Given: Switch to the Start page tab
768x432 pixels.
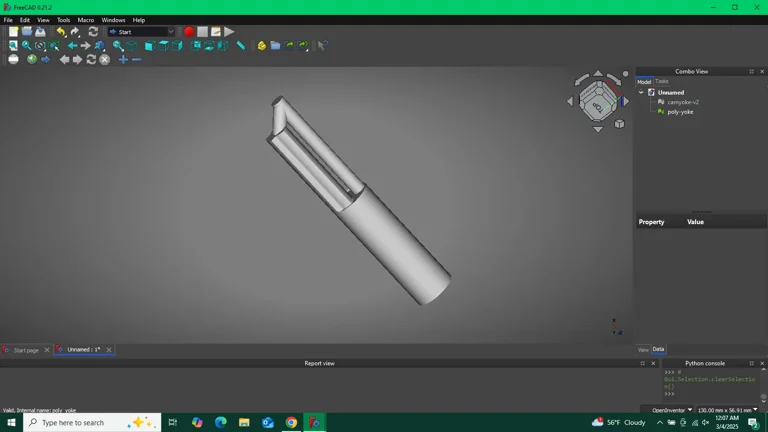Looking at the screenshot, I should (26, 350).
